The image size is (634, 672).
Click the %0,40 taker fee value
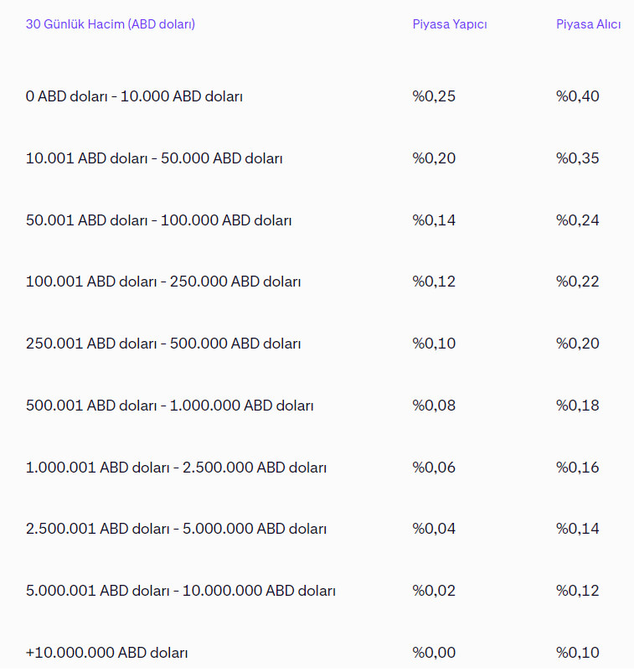point(578,96)
